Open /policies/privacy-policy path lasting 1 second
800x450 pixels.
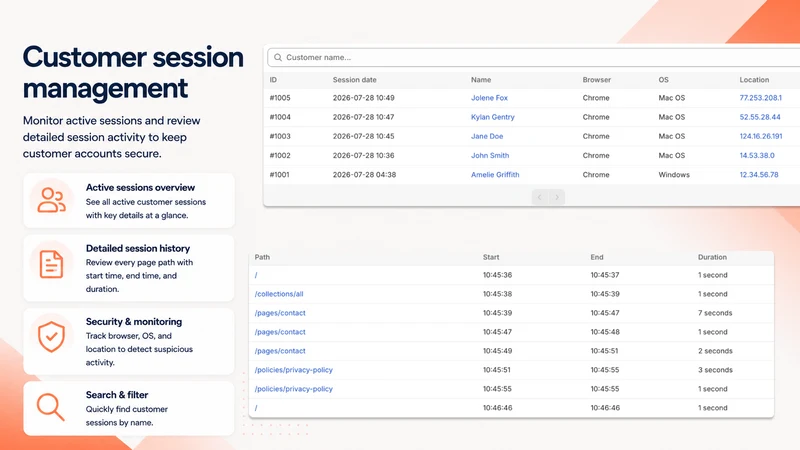tap(293, 389)
